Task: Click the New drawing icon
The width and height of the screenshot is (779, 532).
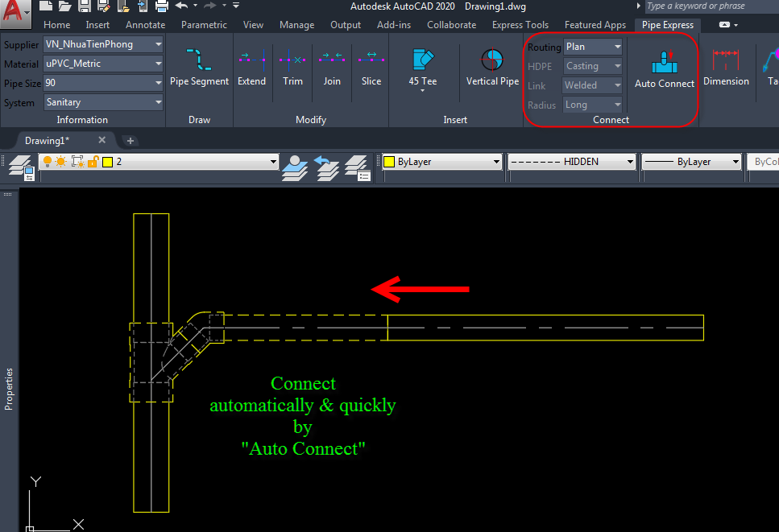Action: pyautogui.click(x=46, y=6)
